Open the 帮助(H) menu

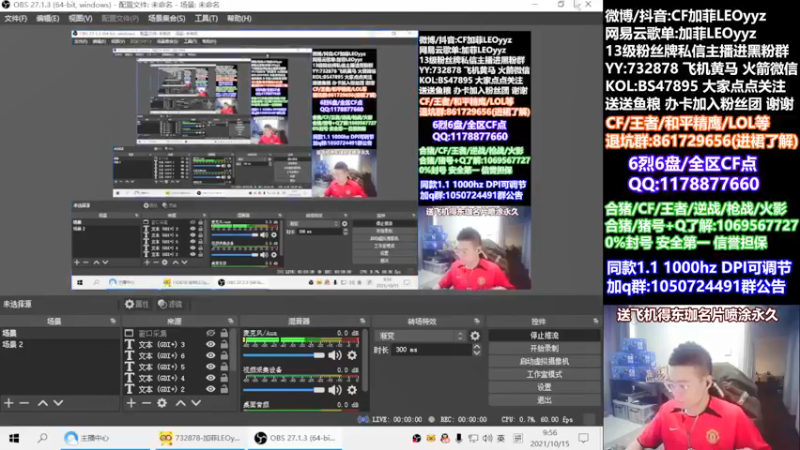point(239,18)
